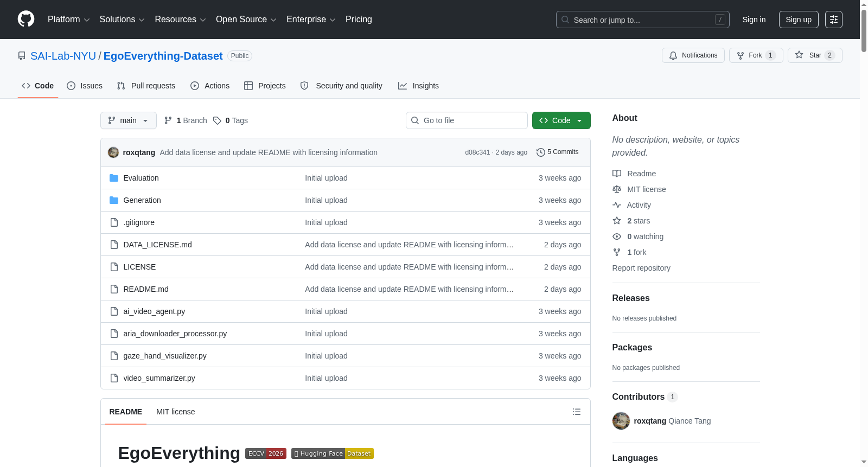The height and width of the screenshot is (467, 868).
Task: Focus the Go to file input
Action: pyautogui.click(x=467, y=120)
